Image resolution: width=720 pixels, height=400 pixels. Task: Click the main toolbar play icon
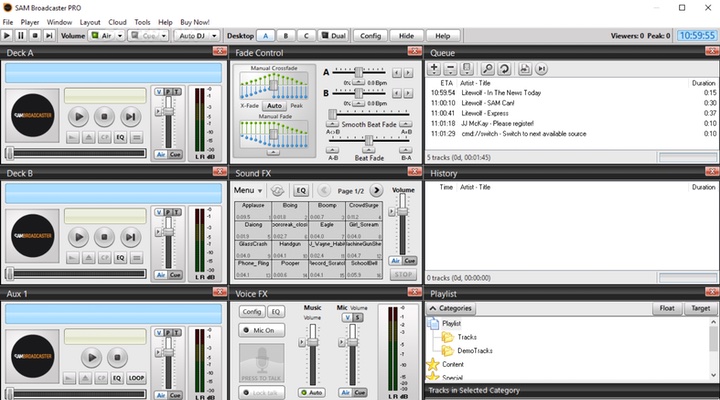(7, 35)
